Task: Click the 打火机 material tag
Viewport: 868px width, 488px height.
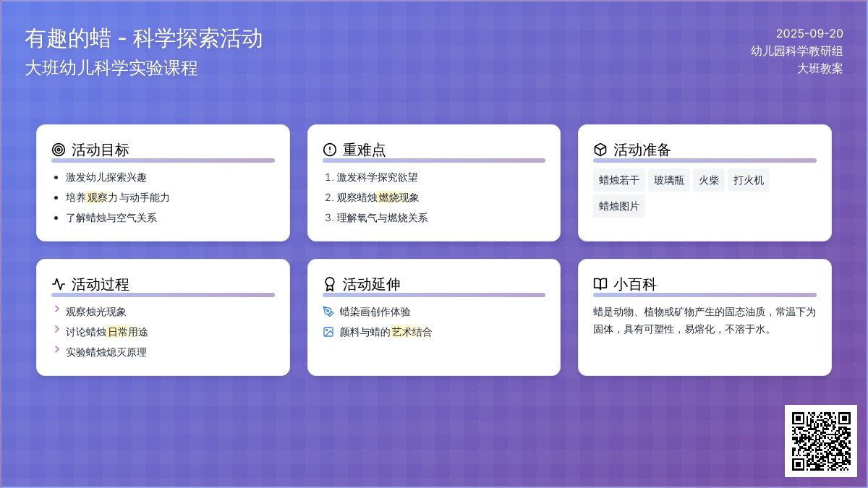Action: coord(749,180)
